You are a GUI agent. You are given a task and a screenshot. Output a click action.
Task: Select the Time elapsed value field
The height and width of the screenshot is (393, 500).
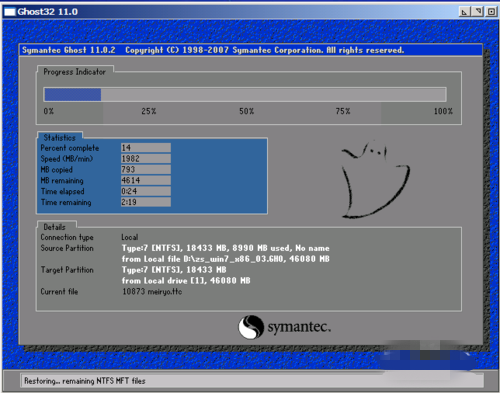[146, 191]
